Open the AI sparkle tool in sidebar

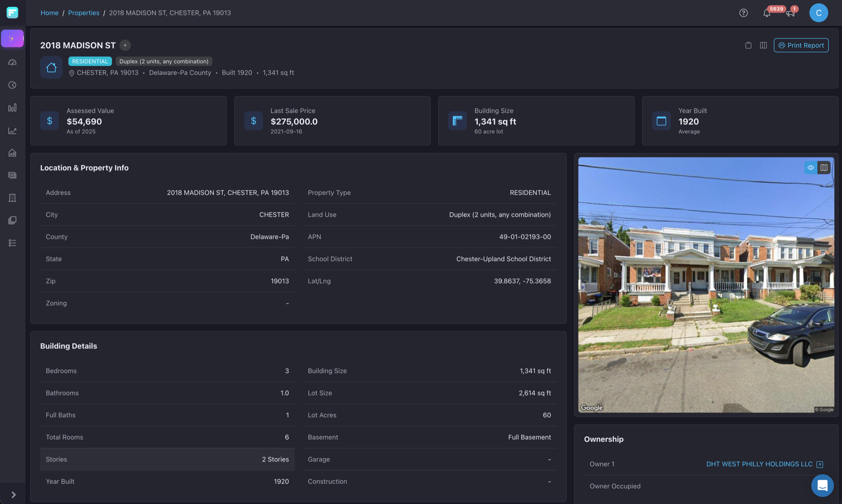coord(12,38)
